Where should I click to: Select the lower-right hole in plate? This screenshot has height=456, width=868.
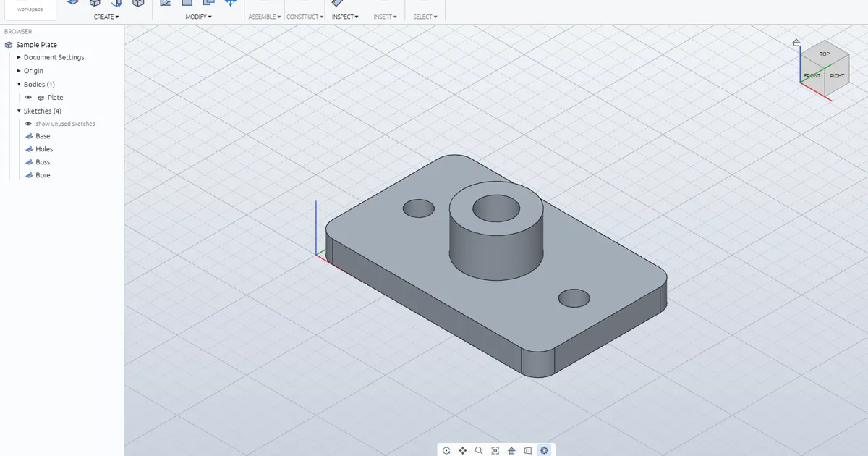coord(574,297)
